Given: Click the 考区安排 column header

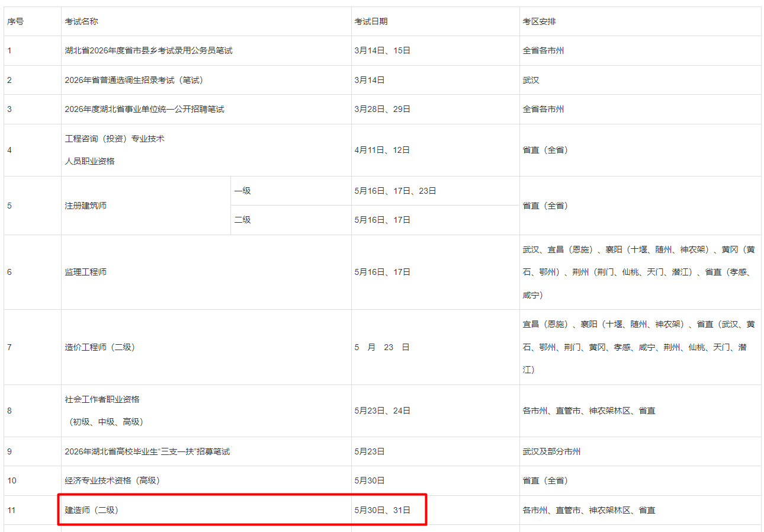Looking at the screenshot, I should 539,21.
